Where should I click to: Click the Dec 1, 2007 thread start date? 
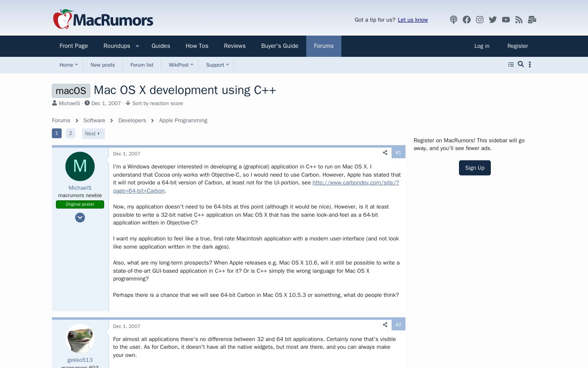pos(106,103)
